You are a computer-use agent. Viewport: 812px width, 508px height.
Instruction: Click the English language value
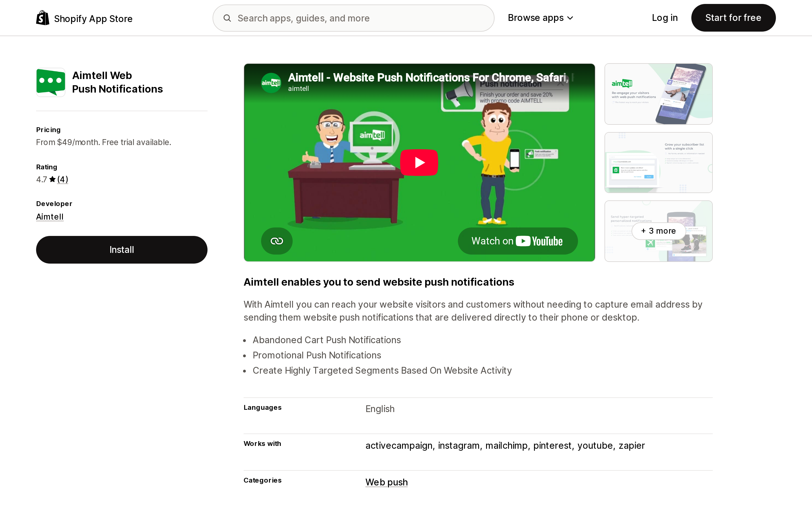tap(380, 409)
